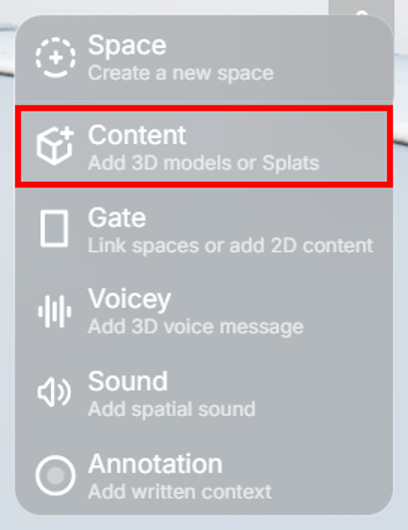Click the waveform Voicey icon
408x530 pixels.
click(x=55, y=311)
